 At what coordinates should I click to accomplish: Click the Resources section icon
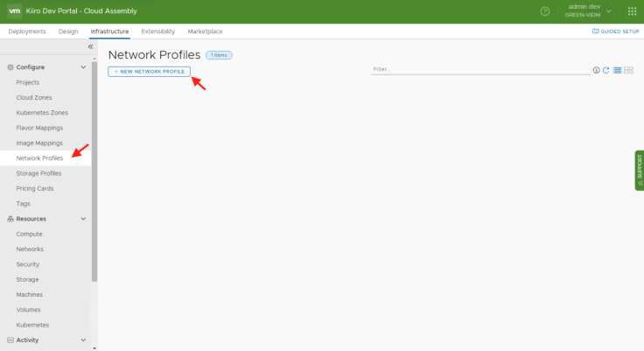(x=10, y=219)
